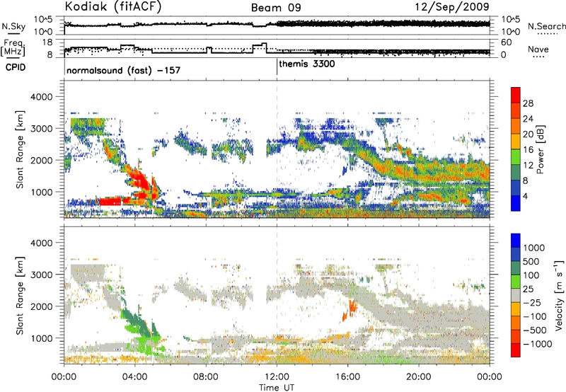Click the '28' label on the power colorbar

coord(528,103)
